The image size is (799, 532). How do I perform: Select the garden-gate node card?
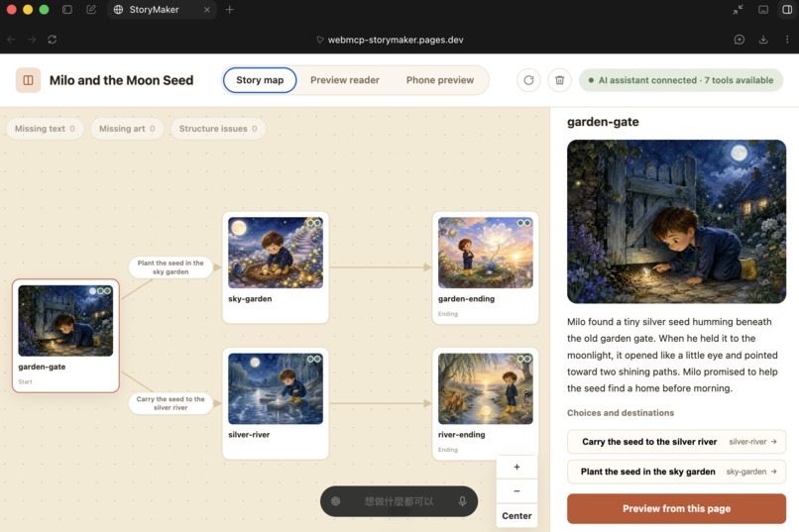tap(65, 336)
